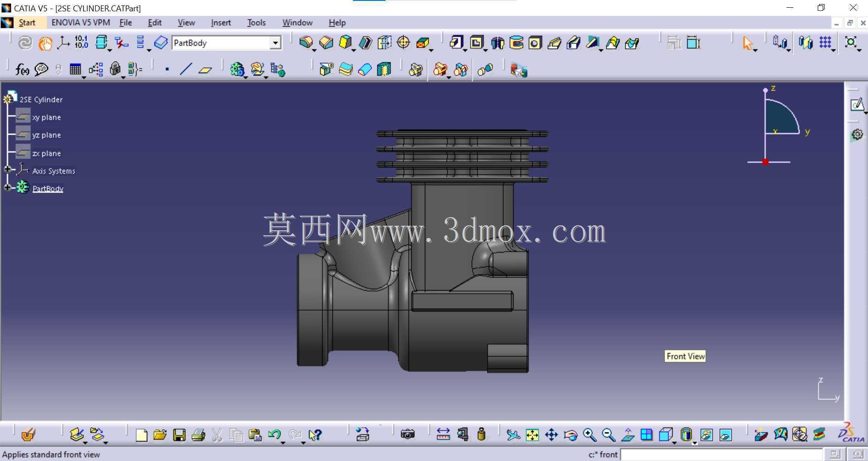Click the Print icon
Screen dimensions: 868x461
click(x=198, y=435)
